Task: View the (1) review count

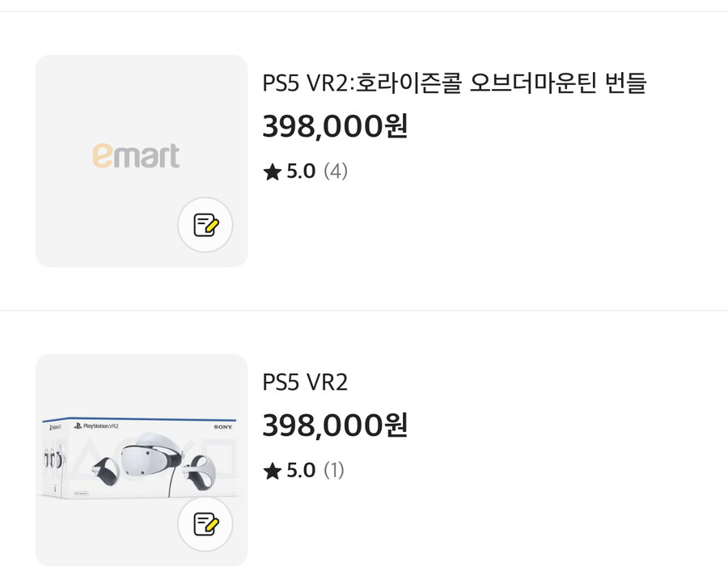Action: coord(334,471)
